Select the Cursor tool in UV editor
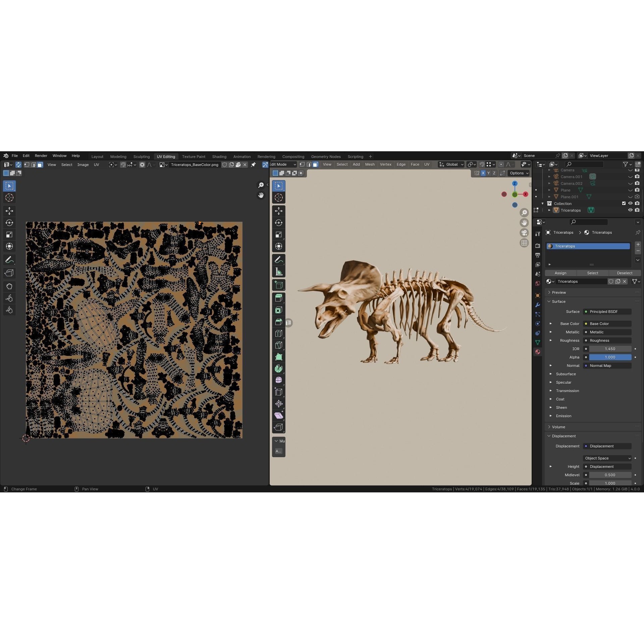 pyautogui.click(x=9, y=198)
